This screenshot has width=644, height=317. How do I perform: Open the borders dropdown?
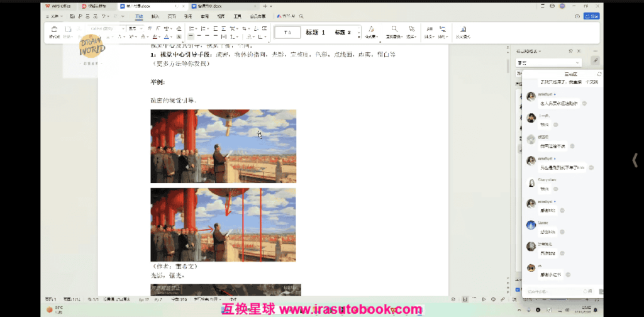point(265,36)
